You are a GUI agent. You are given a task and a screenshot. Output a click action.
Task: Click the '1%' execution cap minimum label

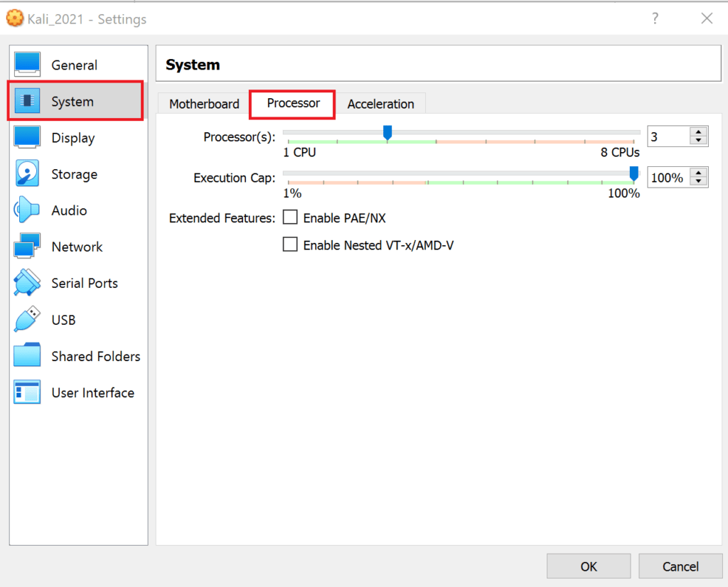pos(292,193)
